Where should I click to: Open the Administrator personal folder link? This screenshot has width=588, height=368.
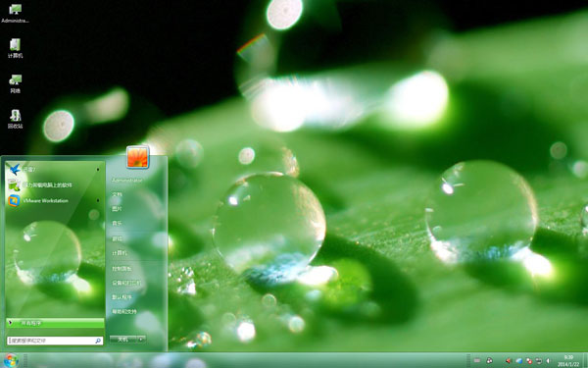(x=126, y=181)
